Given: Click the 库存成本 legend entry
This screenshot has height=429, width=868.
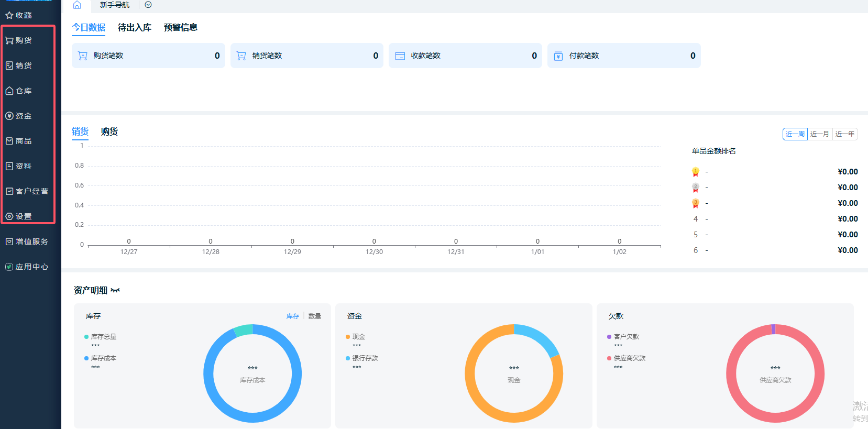Looking at the screenshot, I should tap(101, 358).
